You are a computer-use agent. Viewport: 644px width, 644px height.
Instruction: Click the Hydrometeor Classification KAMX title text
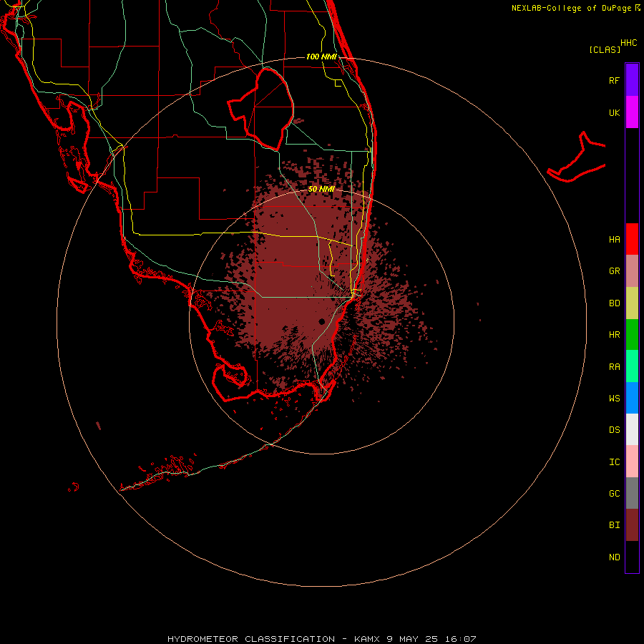click(321, 639)
